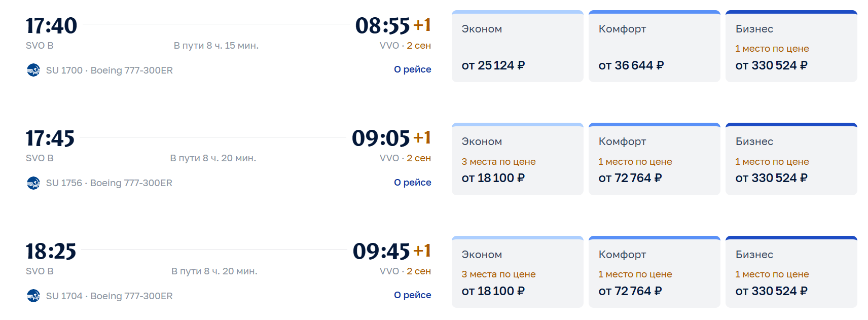The width and height of the screenshot is (868, 320).
Task: Select Эконом fare on 17:45 flight
Action: pyautogui.click(x=517, y=160)
